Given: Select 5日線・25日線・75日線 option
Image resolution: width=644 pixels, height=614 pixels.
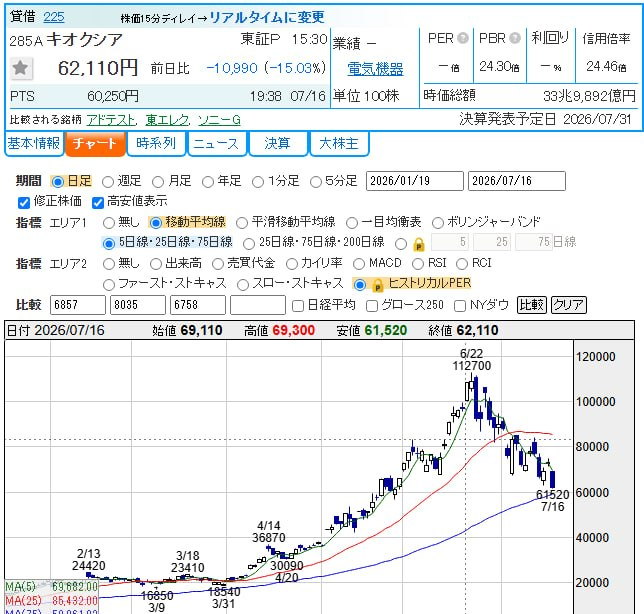Looking at the screenshot, I should point(108,244).
